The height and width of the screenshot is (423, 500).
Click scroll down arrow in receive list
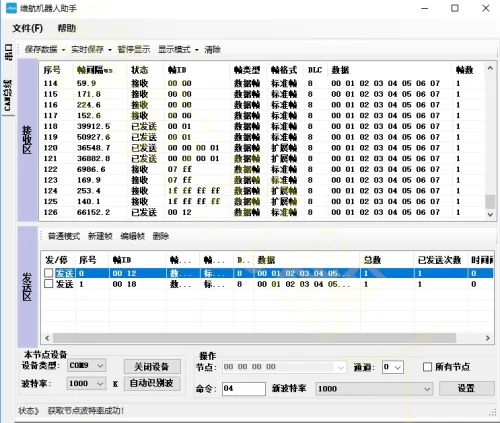pyautogui.click(x=490, y=215)
